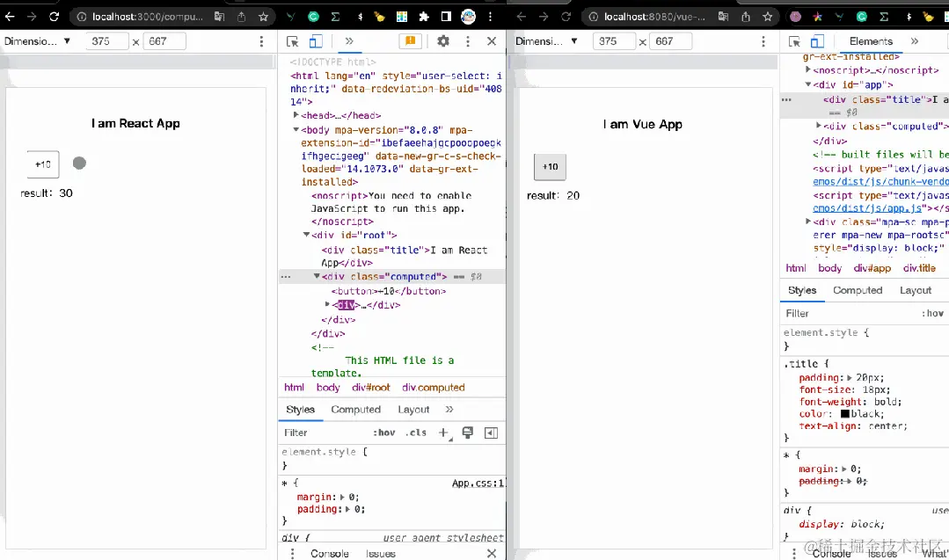
Task: Click the +10 button in Vue App
Action: point(551,167)
